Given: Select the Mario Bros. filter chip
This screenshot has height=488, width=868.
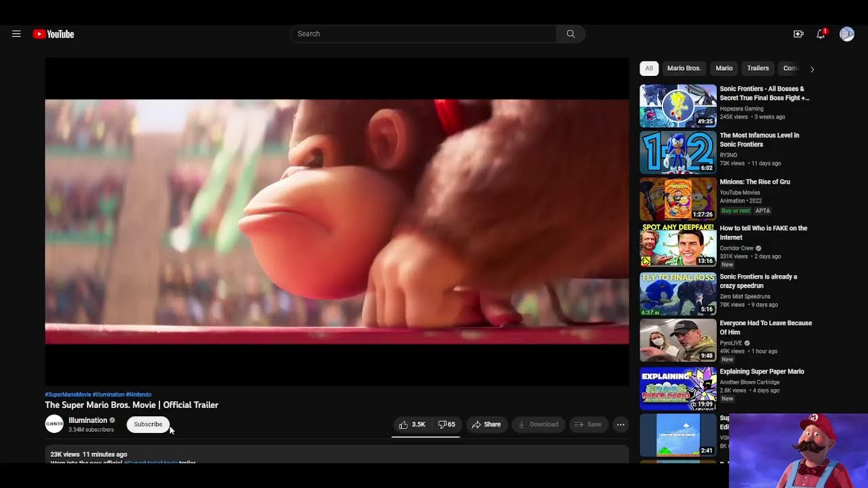Looking at the screenshot, I should (684, 68).
